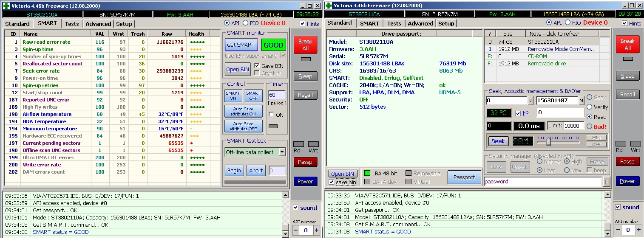The width and height of the screenshot is (644, 239).
Task: Switch to SMART tab in right window
Action: [x=369, y=23]
